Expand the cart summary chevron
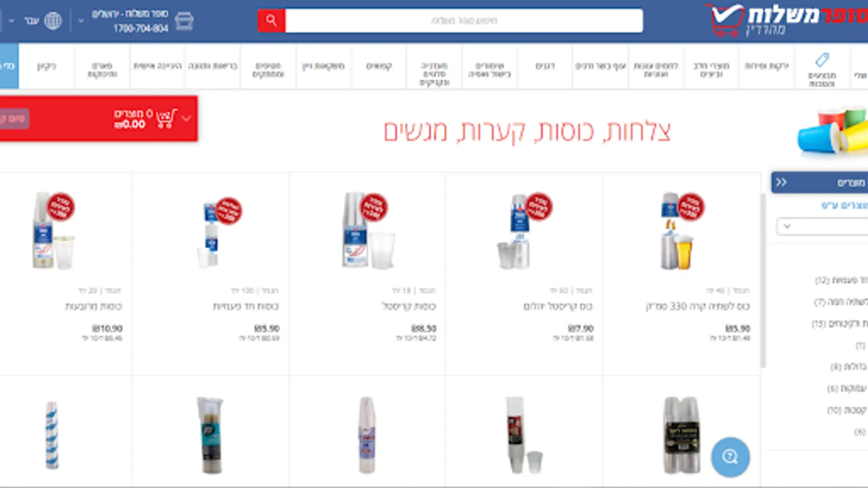The width and height of the screenshot is (868, 488). tap(187, 118)
